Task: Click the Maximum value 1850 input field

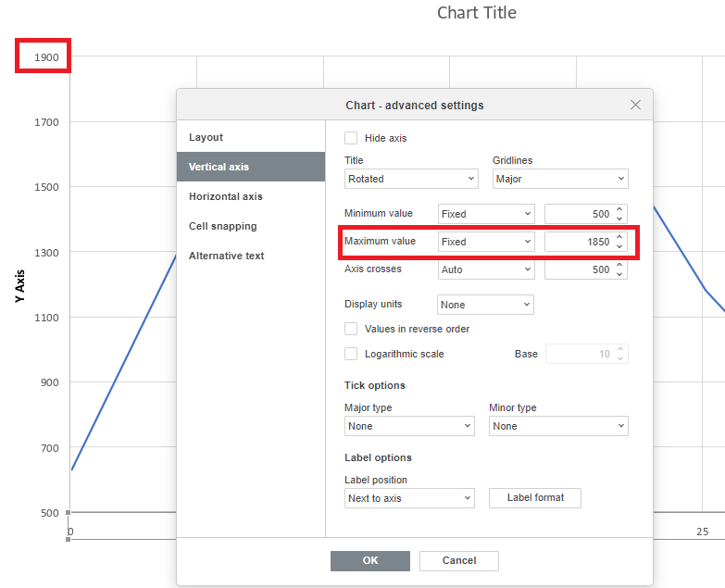Action: tap(580, 242)
